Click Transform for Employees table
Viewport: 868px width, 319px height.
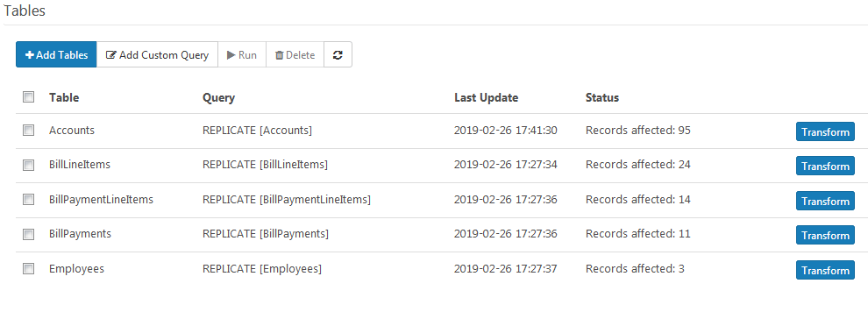pyautogui.click(x=825, y=270)
